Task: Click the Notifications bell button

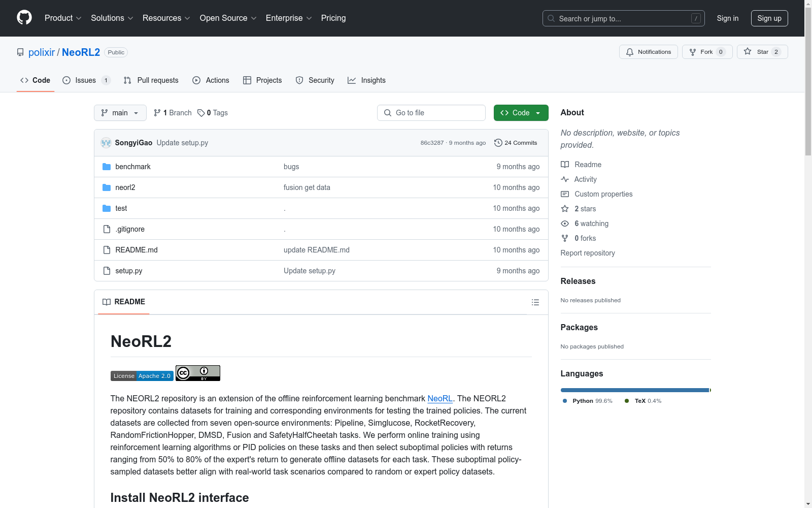Action: coord(649,52)
